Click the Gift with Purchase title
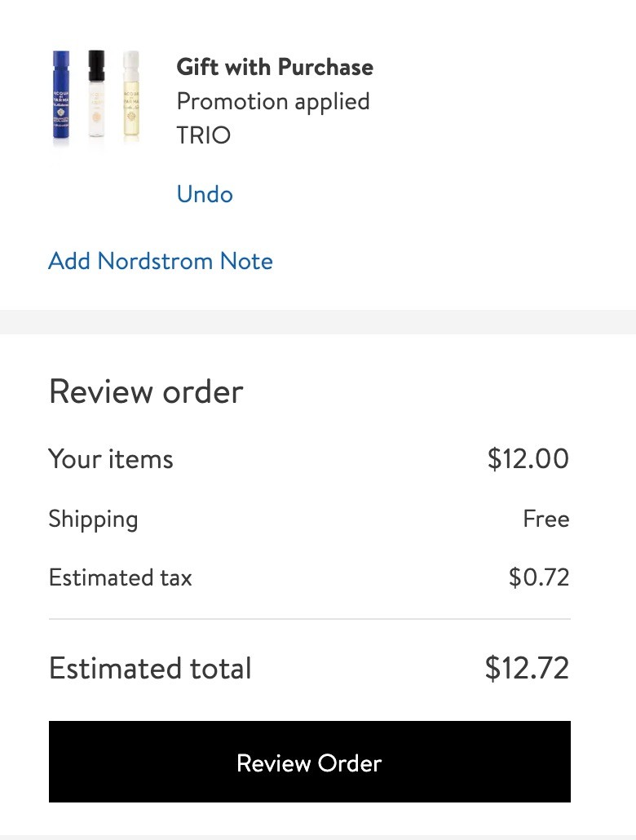The image size is (636, 840). click(275, 67)
